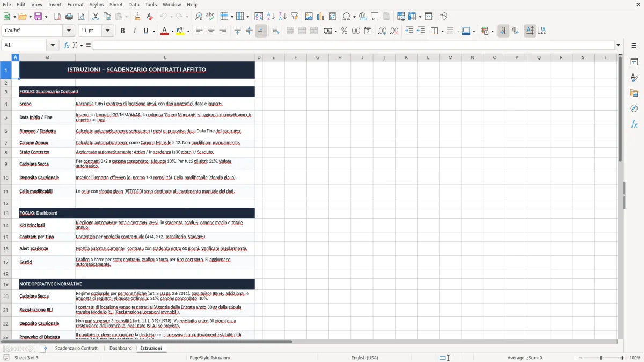Toggle print preview
The height and width of the screenshot is (362, 644).
pos(80,17)
